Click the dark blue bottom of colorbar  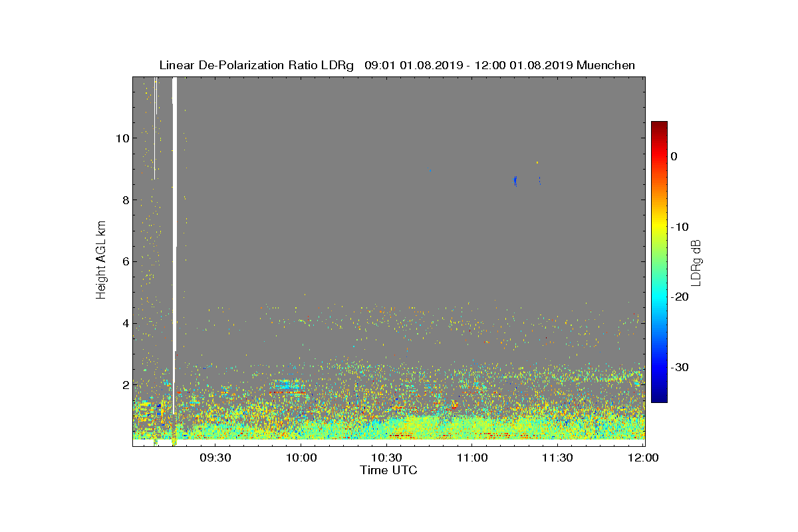point(659,397)
